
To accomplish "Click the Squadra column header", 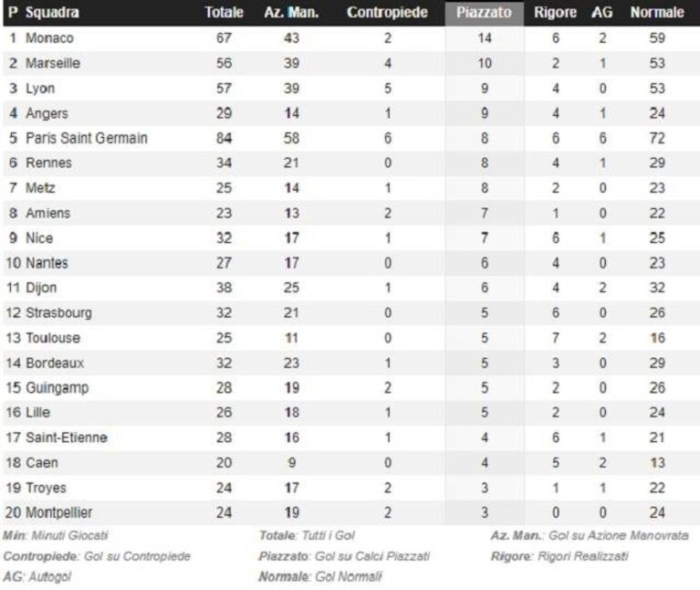I will (x=52, y=13).
